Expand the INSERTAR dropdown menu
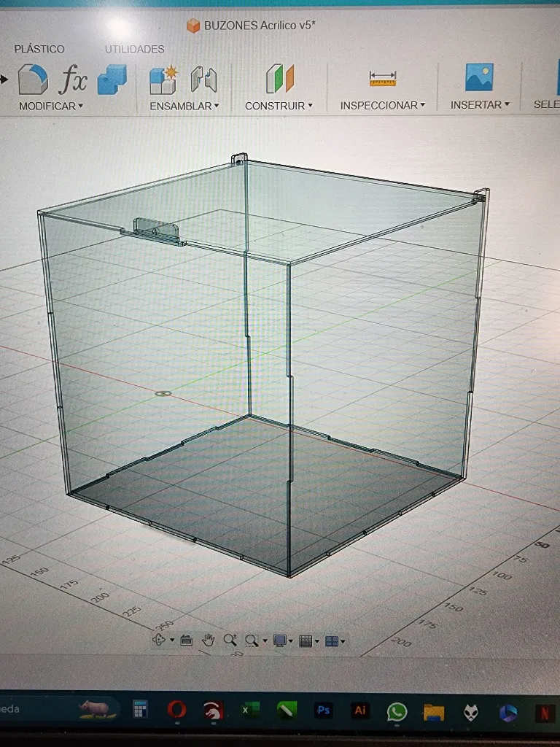Image resolution: width=560 pixels, height=747 pixels. (x=480, y=104)
